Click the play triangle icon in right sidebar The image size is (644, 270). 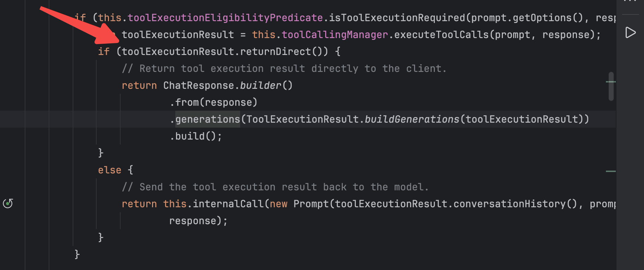[x=630, y=33]
